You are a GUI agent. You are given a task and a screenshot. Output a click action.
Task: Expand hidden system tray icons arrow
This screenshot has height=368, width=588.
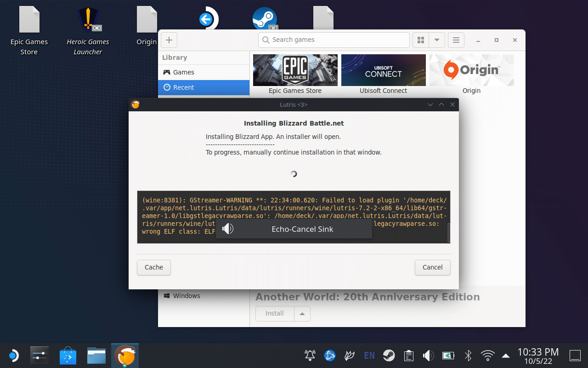click(x=506, y=355)
